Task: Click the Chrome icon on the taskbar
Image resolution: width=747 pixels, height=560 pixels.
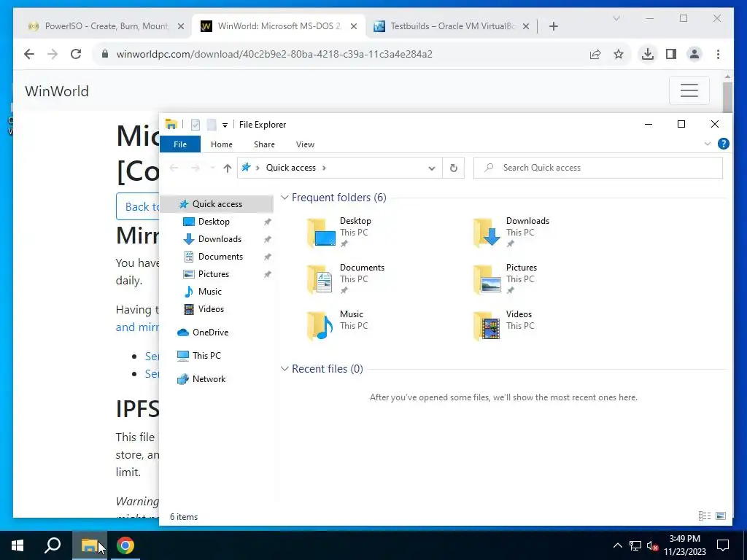Action: pyautogui.click(x=125, y=545)
